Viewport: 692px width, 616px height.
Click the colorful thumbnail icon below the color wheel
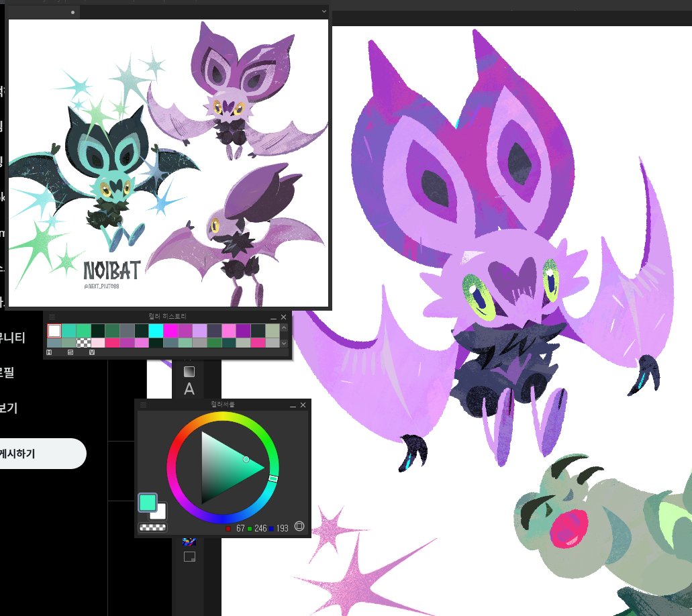[189, 542]
